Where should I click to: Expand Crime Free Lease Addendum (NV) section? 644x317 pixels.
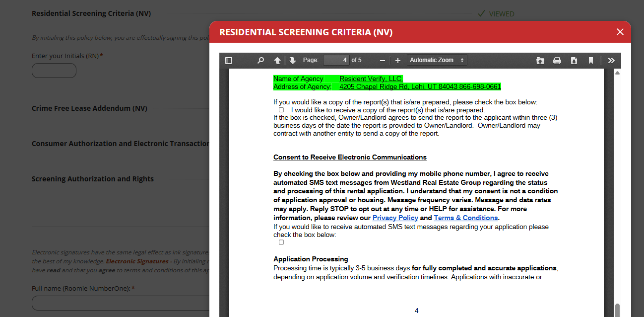(x=89, y=108)
